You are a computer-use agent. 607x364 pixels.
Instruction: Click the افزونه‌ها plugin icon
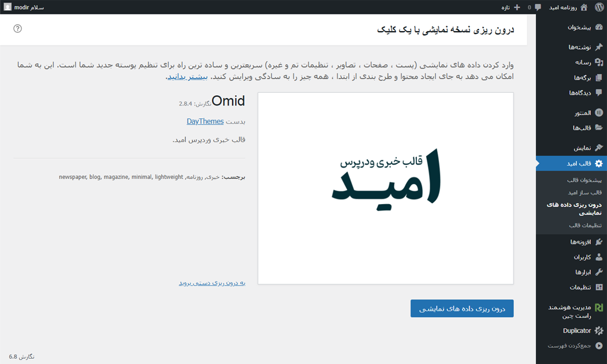(599, 242)
